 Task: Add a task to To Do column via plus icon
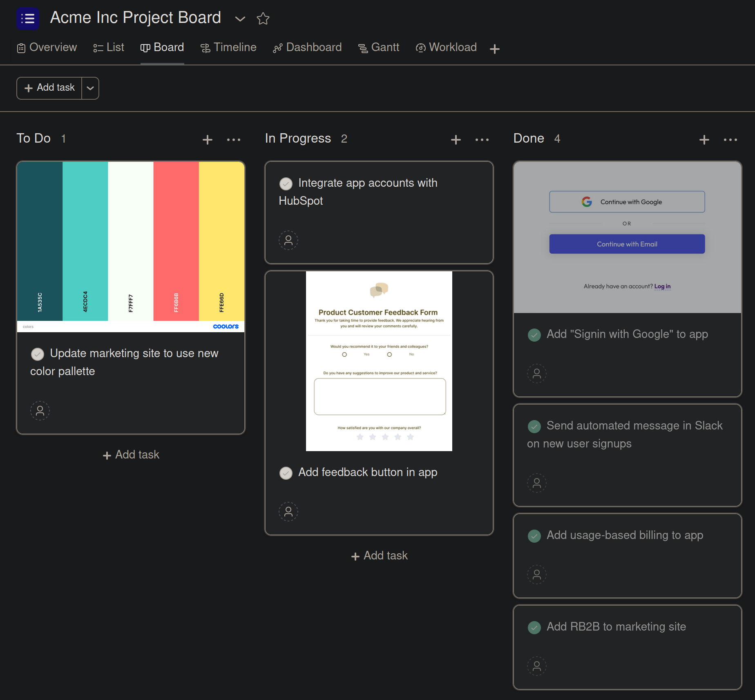207,140
